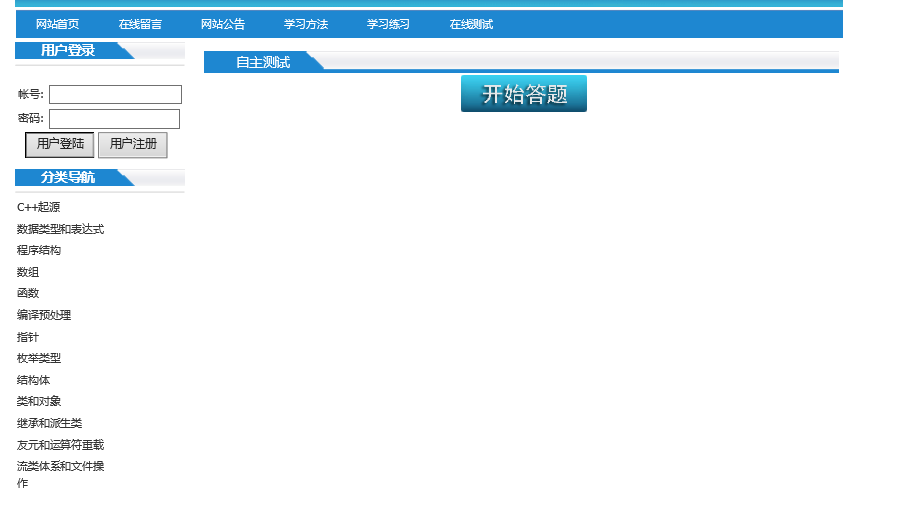
Task: Click the 分类导航 panel header
Action: tap(68, 178)
